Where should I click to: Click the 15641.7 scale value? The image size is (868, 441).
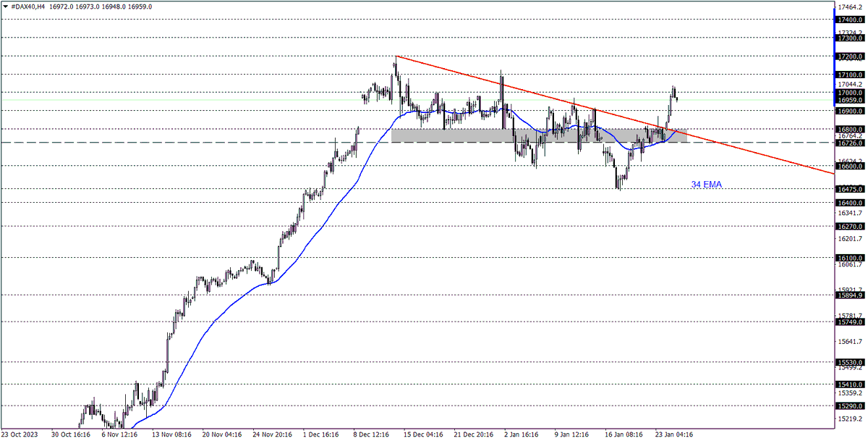click(x=849, y=341)
